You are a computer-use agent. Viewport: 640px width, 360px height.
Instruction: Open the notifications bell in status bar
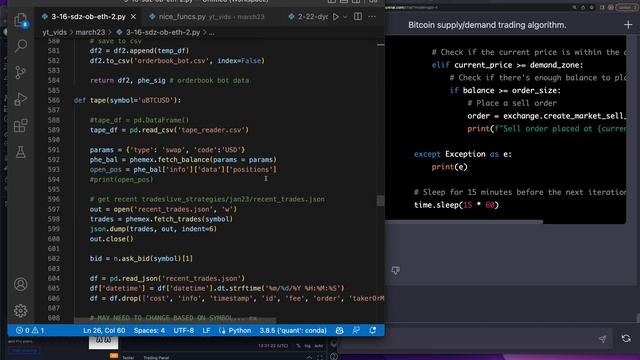click(373, 330)
